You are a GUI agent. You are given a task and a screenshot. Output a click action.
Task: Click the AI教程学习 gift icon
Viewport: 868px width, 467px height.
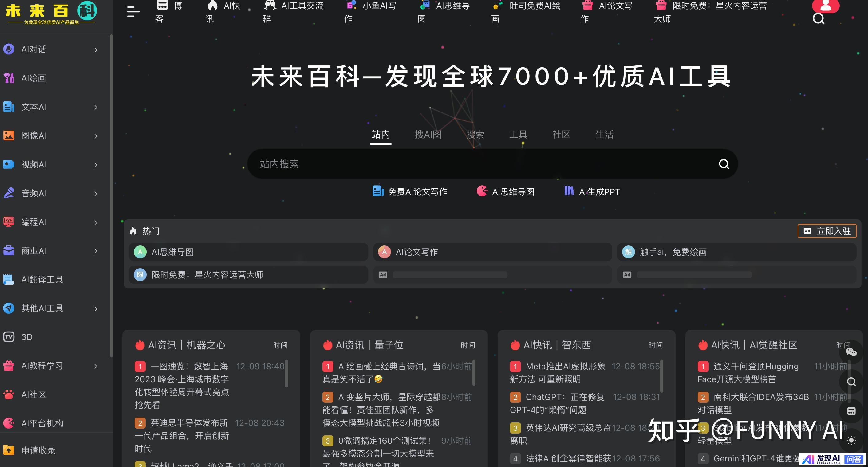9,366
